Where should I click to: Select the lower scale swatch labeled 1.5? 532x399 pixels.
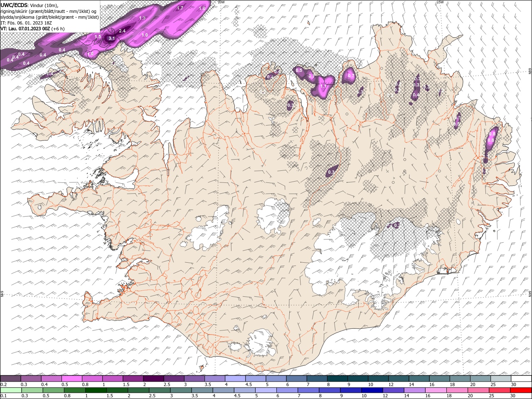[x=117, y=390]
